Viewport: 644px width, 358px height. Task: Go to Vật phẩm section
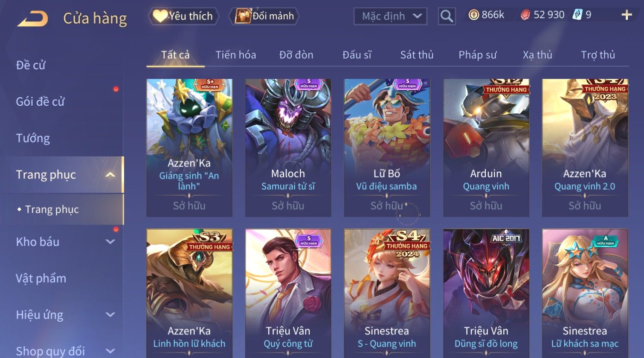point(41,278)
